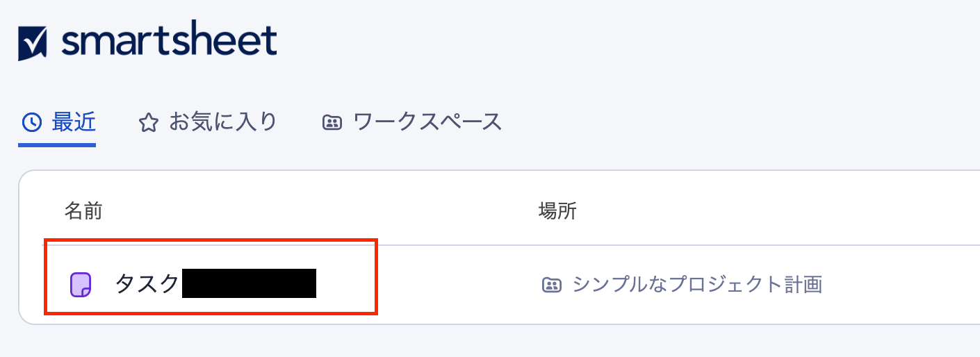Switch to the 最近 tab
Image resolution: width=980 pixels, height=357 pixels.
(73, 122)
